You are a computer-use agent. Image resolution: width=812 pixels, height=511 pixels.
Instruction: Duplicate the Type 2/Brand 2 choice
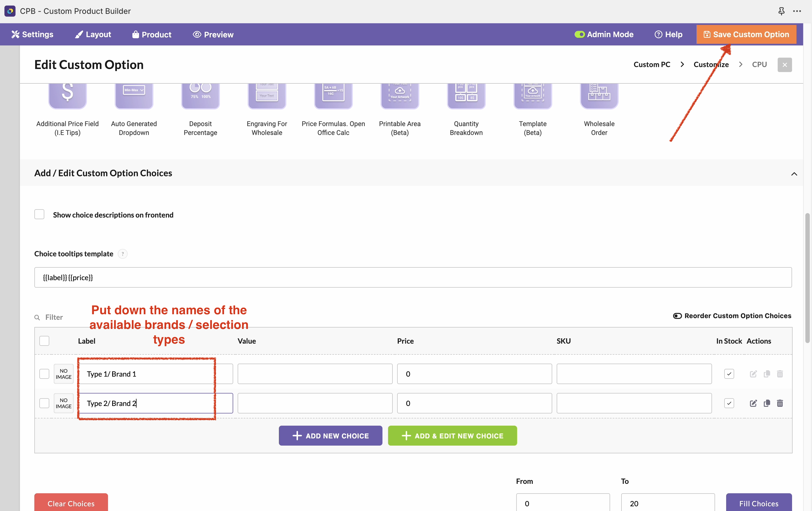coord(767,403)
